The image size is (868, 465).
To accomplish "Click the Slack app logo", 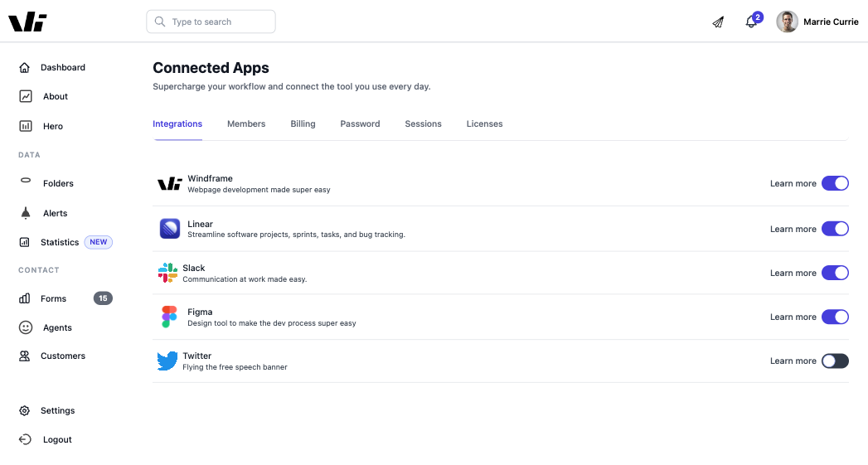I will click(x=167, y=273).
